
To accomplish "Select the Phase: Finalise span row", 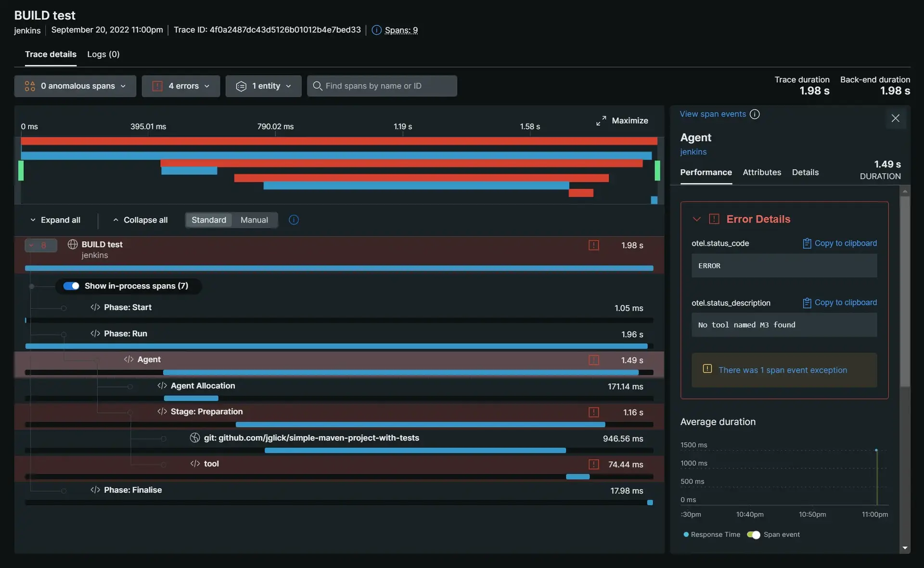I will (339, 494).
